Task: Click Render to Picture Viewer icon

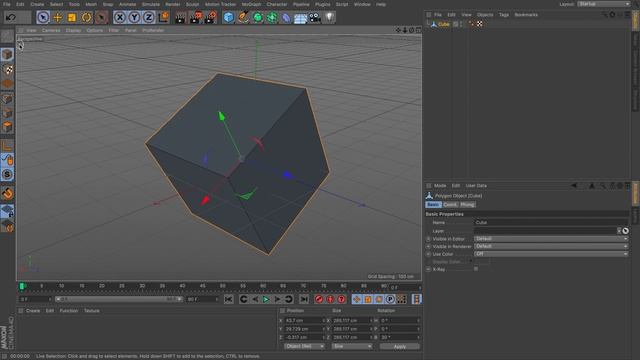Action: click(x=196, y=18)
